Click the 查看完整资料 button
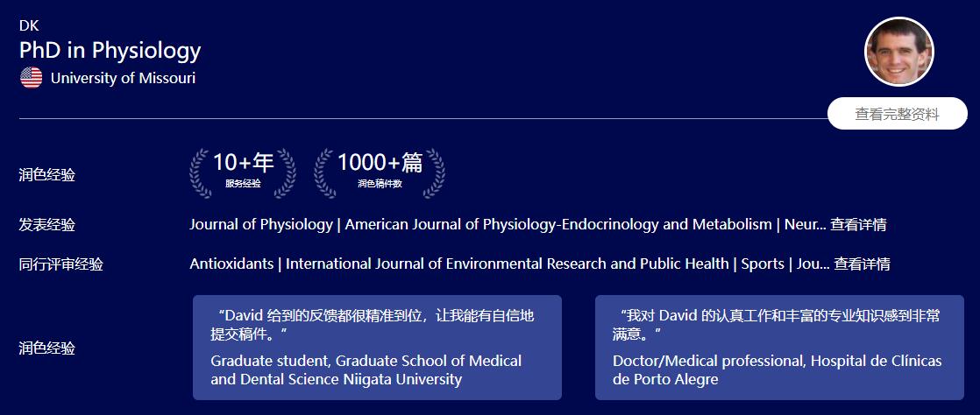Viewport: 980px width, 415px height. pos(897,114)
